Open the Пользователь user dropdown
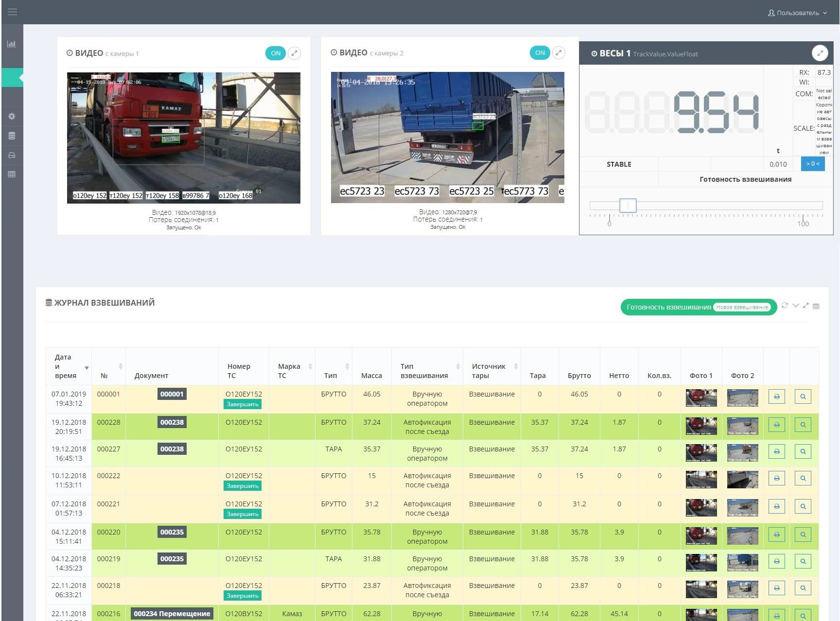 (797, 13)
